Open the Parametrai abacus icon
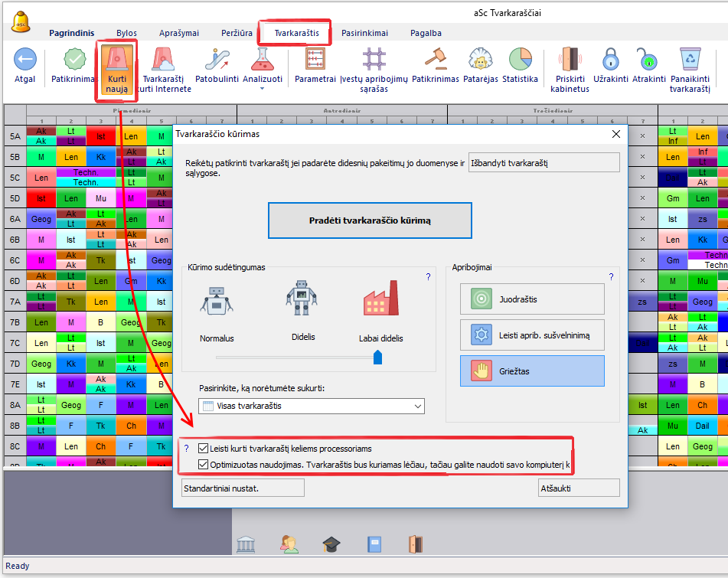 point(315,60)
